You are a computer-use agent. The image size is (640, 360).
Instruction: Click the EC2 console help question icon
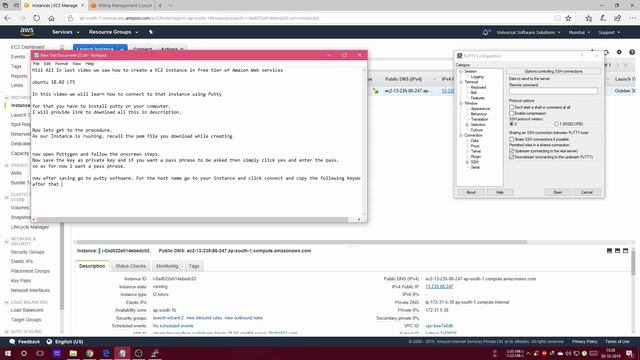click(x=632, y=52)
